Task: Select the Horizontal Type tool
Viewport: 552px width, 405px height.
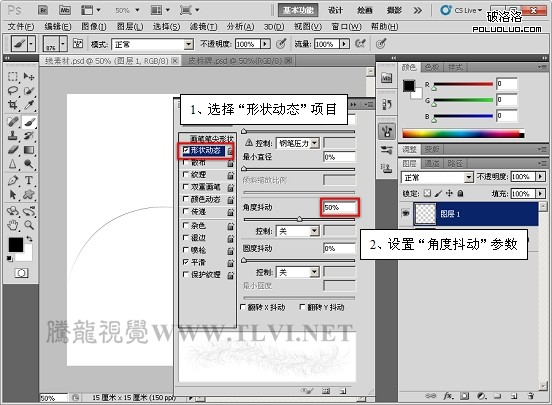Action: 29,181
